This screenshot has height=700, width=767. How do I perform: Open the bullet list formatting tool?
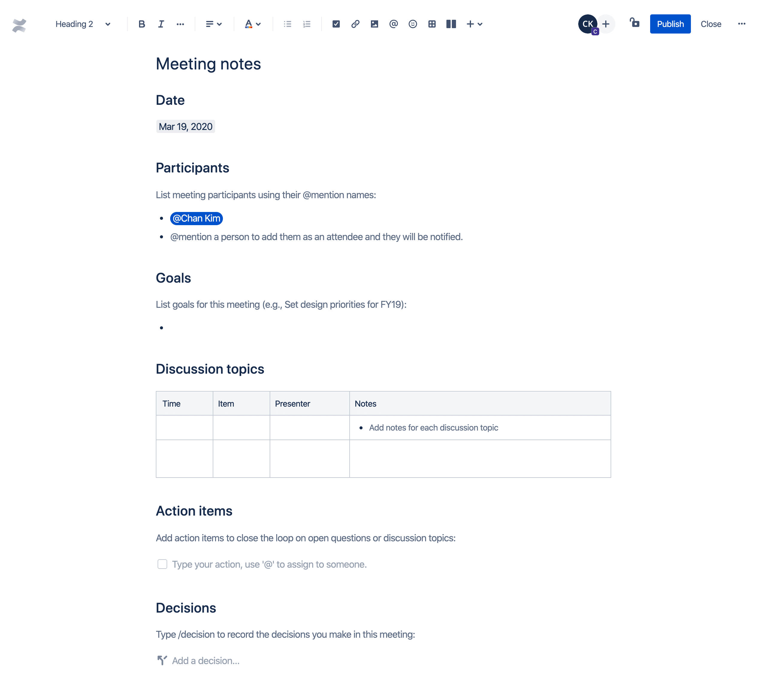[287, 23]
